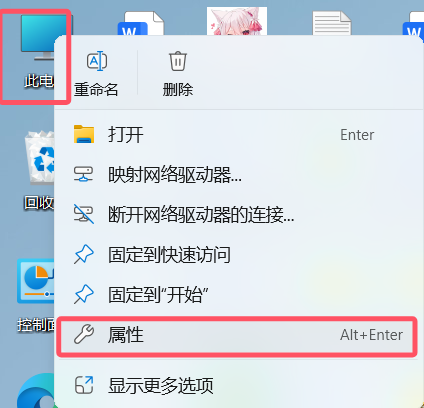Select 映射网络驱动器... menu entry
The width and height of the screenshot is (424, 408).
[x=237, y=175]
